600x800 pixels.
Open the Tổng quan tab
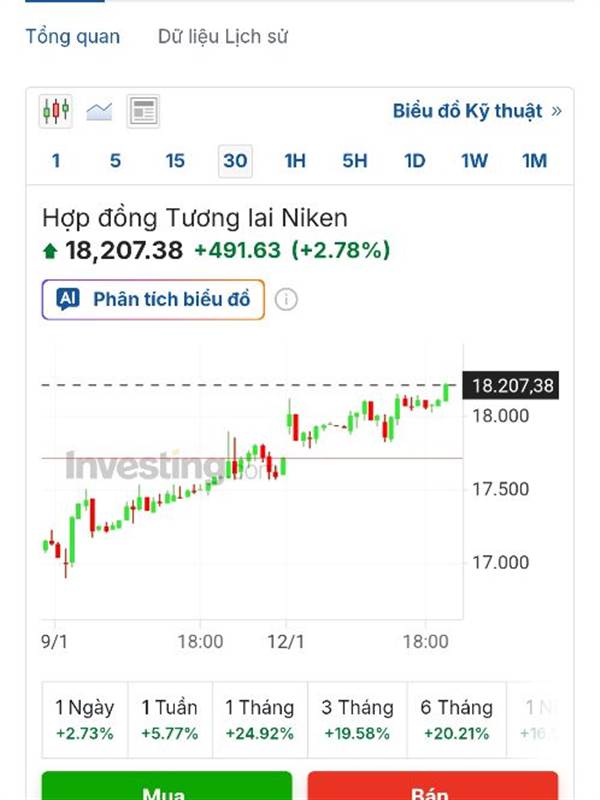tap(73, 37)
